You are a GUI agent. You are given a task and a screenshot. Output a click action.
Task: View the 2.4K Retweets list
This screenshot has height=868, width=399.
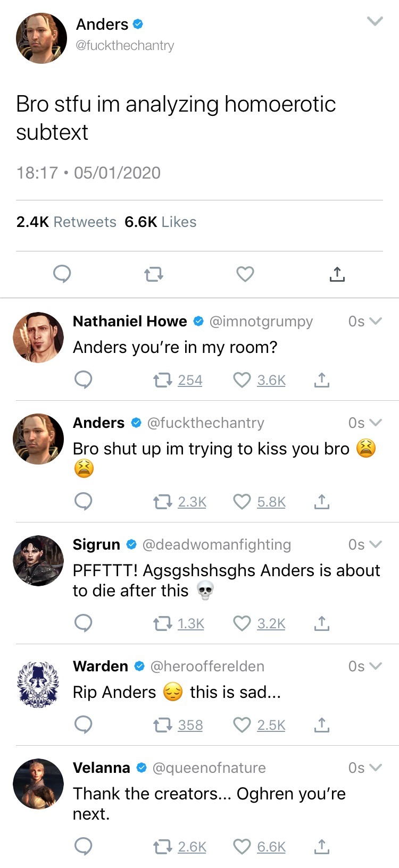[x=66, y=222]
